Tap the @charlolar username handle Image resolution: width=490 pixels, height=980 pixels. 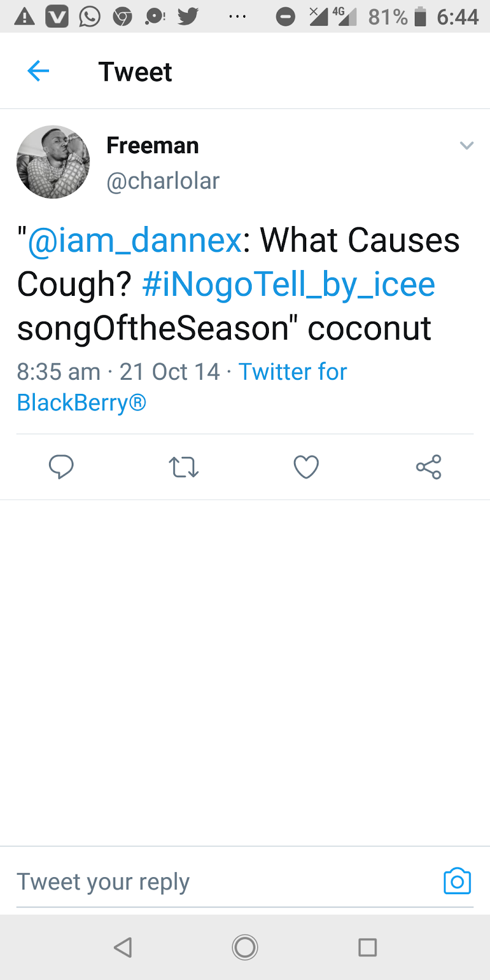(163, 181)
